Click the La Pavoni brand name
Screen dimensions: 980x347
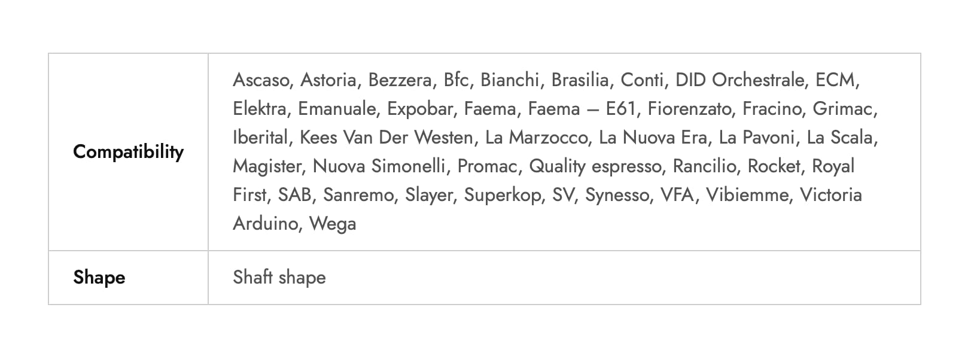tap(757, 138)
